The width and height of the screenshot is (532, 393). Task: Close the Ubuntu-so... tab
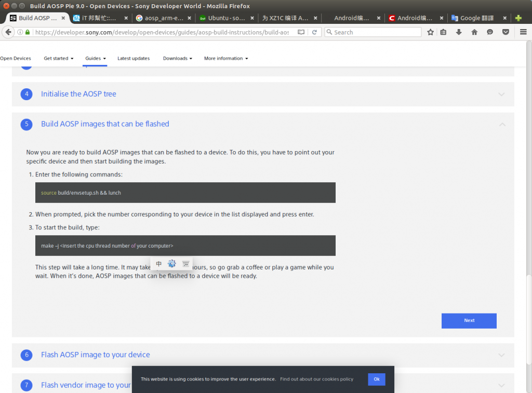[252, 18]
